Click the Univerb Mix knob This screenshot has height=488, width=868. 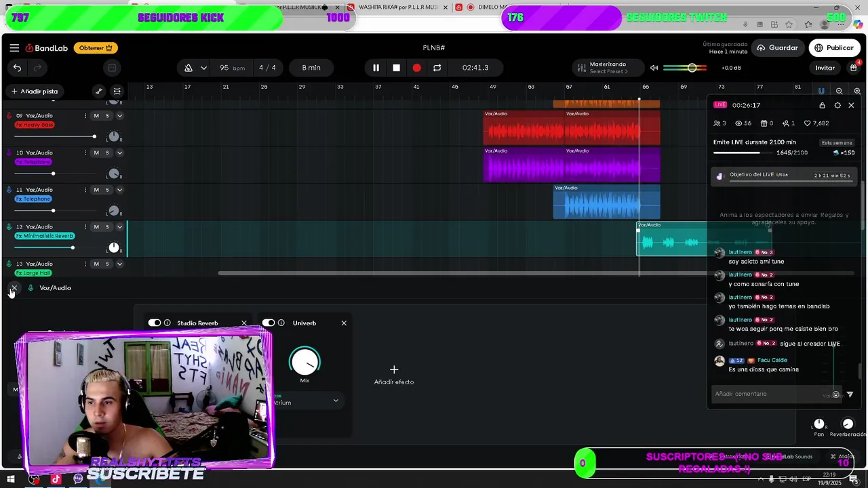click(305, 362)
